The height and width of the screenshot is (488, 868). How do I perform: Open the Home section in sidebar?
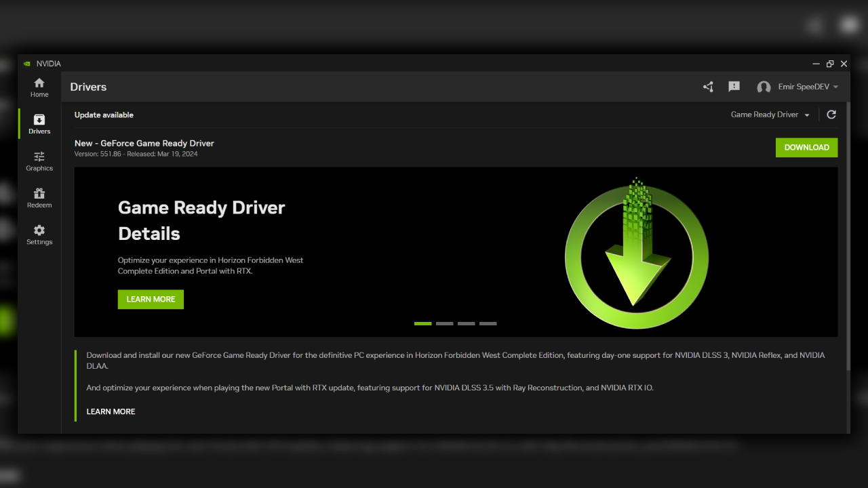click(x=39, y=87)
